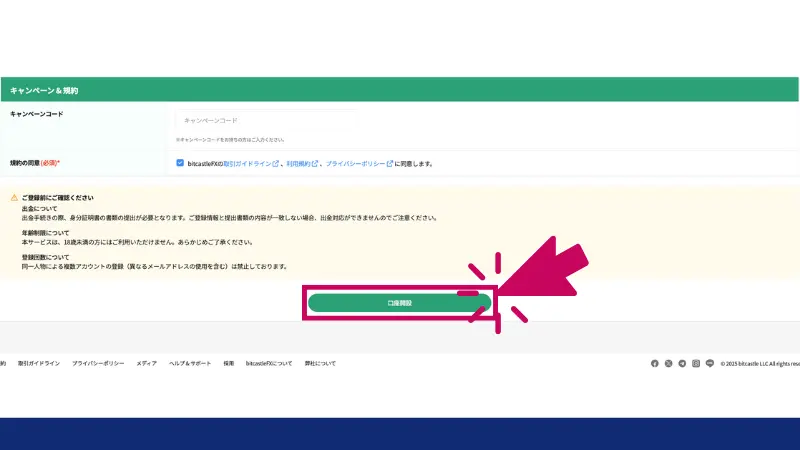800x450 pixels.
Task: Open プライバシーポリシー link in agreement row
Action: coord(356,164)
